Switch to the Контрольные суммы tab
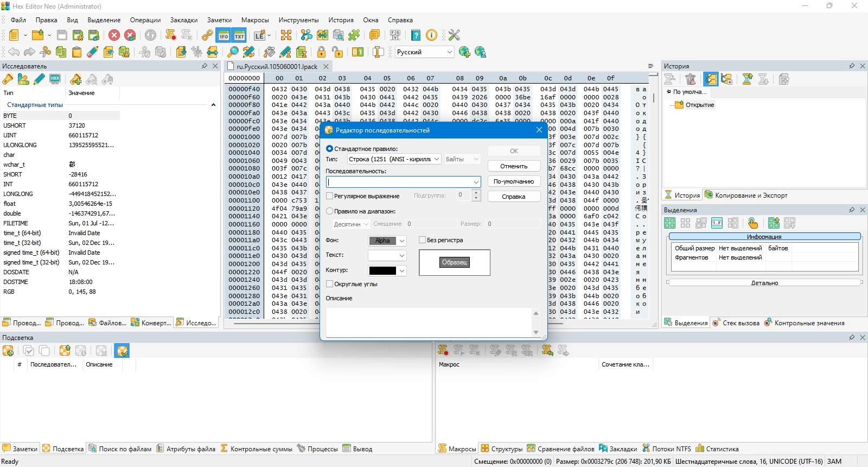The width and height of the screenshot is (868, 467). (256, 449)
